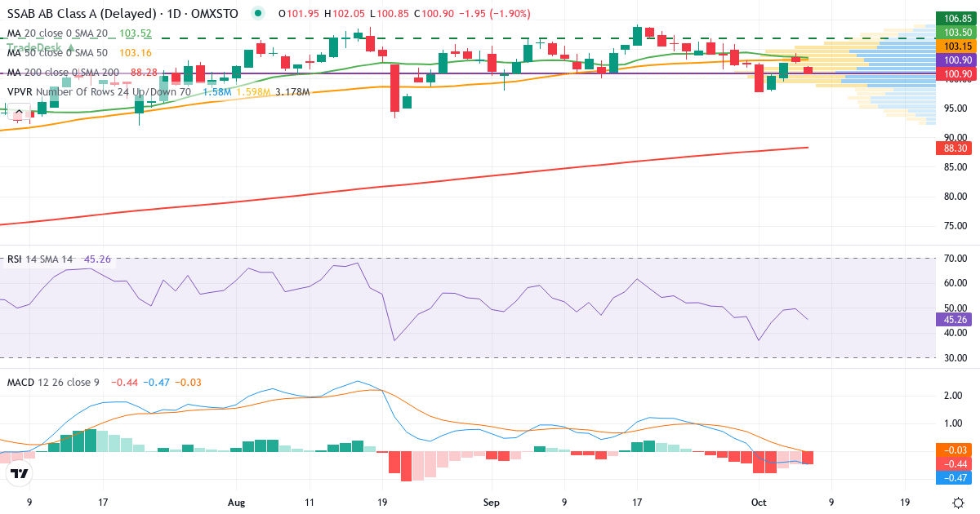Click the 3.178M VPVR total volume value

[x=292, y=92]
